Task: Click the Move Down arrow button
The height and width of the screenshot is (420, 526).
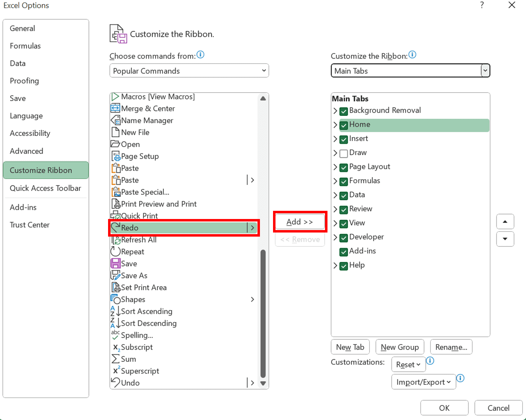Action: pyautogui.click(x=505, y=239)
